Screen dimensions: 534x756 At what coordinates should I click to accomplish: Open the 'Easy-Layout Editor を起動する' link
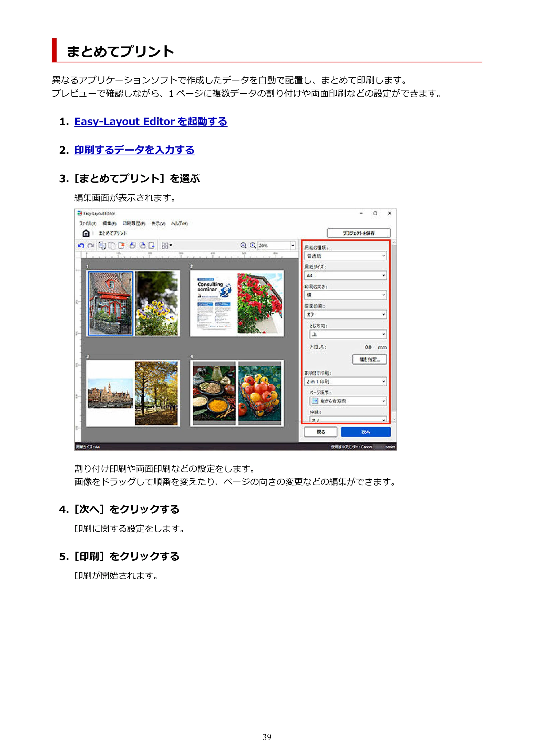pos(151,122)
